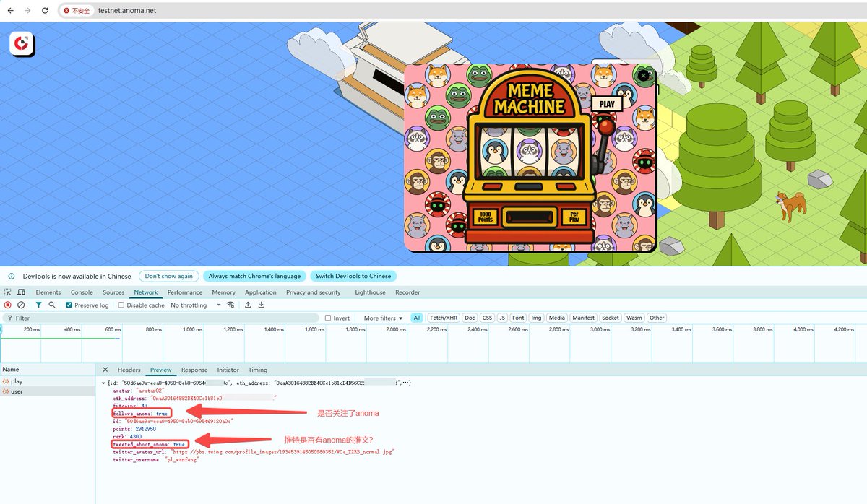Close the Meme Machine popup

(644, 75)
